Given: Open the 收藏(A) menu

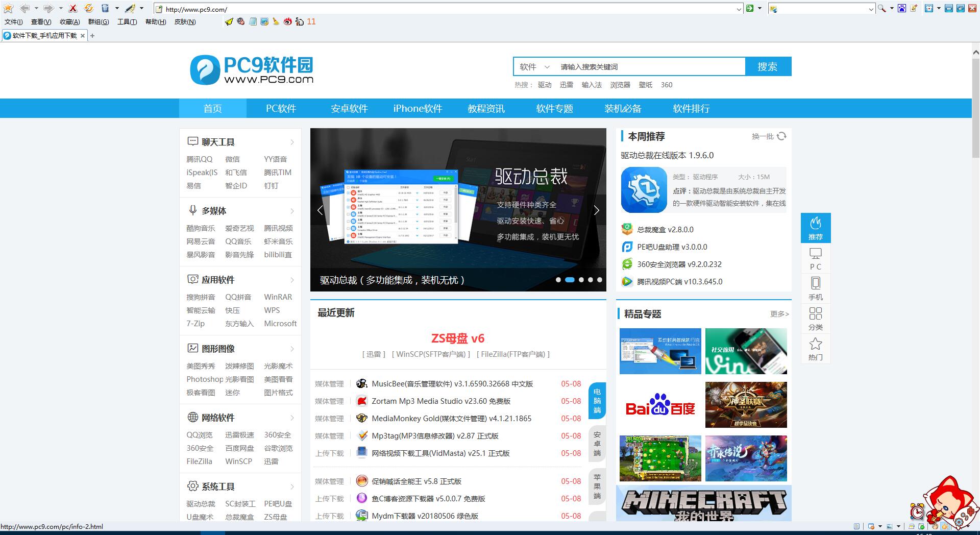Looking at the screenshot, I should point(70,22).
